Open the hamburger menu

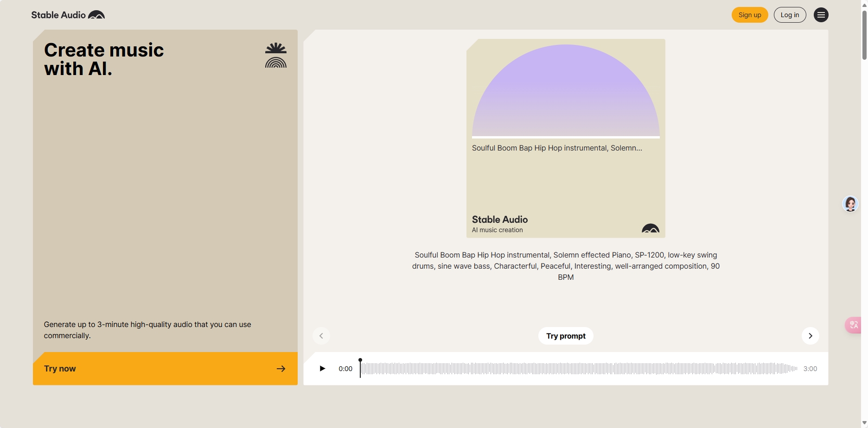pyautogui.click(x=821, y=15)
